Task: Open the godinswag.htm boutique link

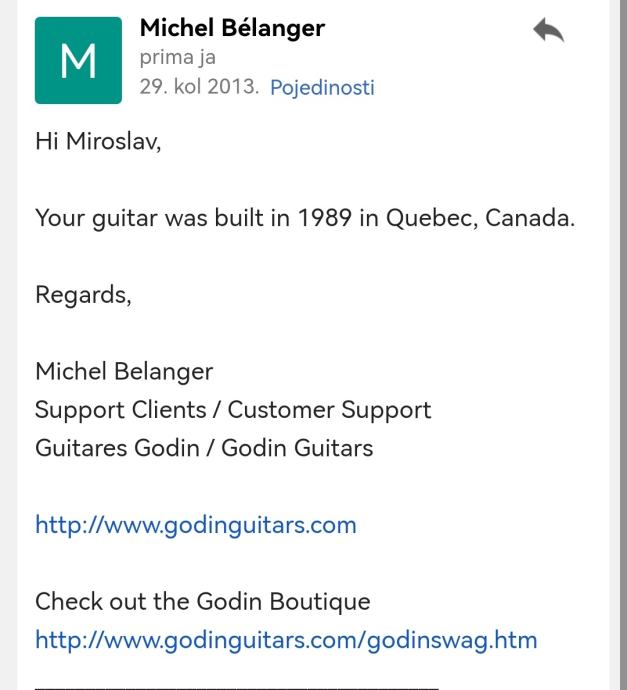Action: 285,640
